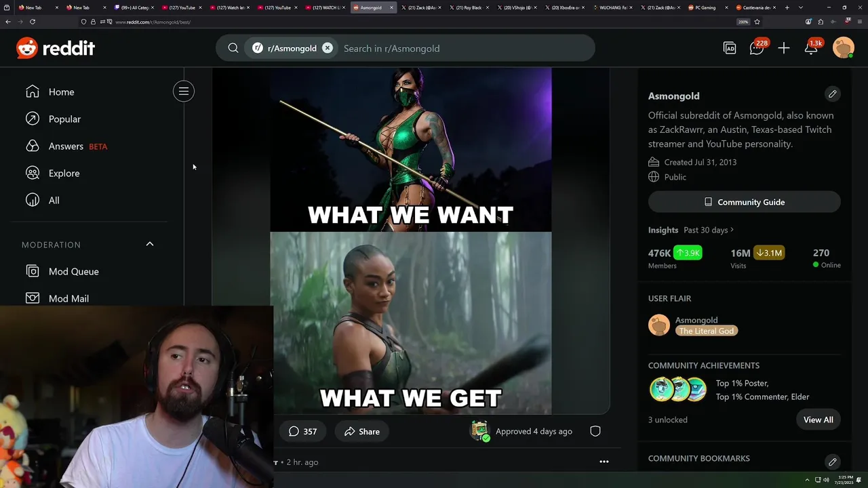
Task: Click the Asmongold community title
Action: [673, 96]
